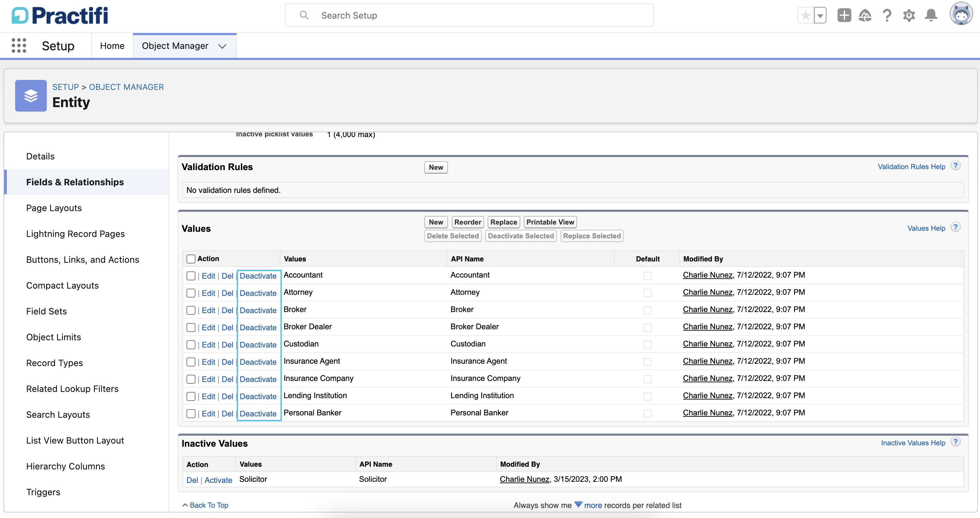Open the notifications bell
The width and height of the screenshot is (980, 518).
click(931, 15)
